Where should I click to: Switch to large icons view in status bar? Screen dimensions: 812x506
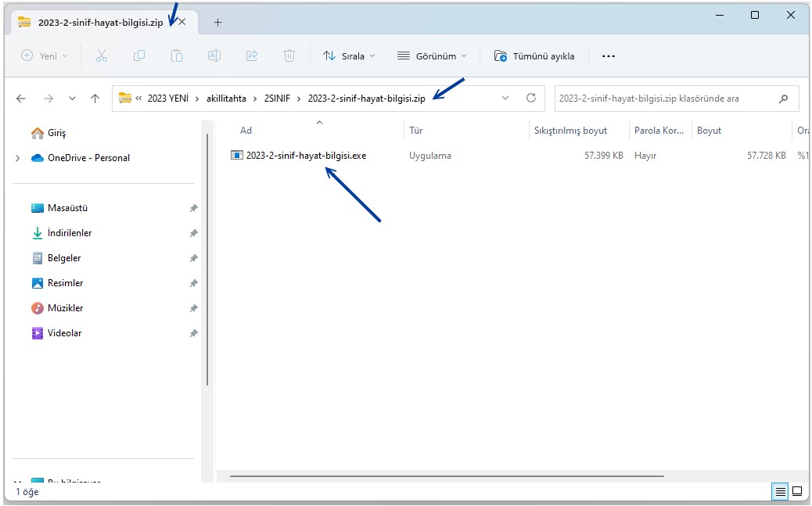click(x=797, y=491)
